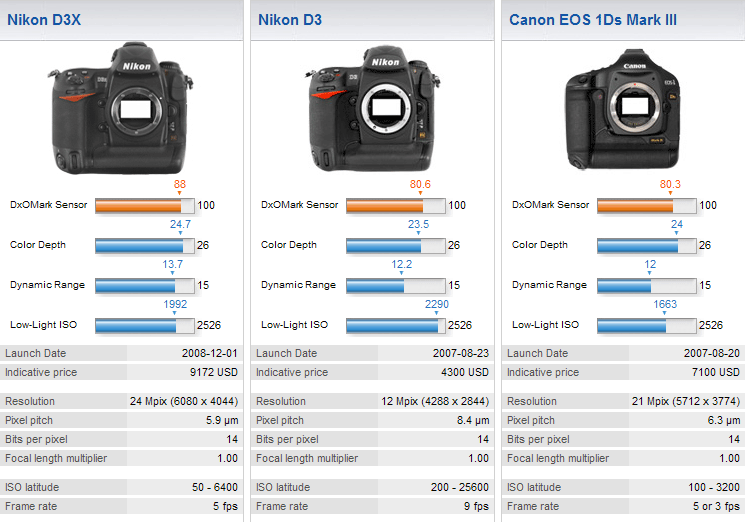Click Nikon D3 Low-Light ISO bar
This screenshot has width=745, height=522.
[x=396, y=325]
